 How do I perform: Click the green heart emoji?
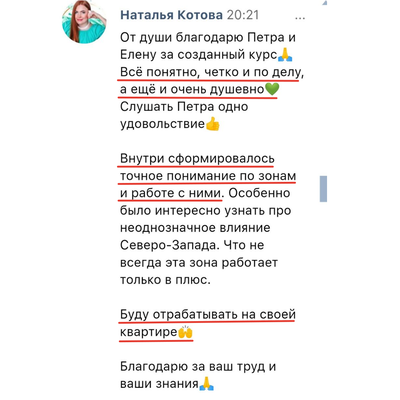click(x=271, y=89)
